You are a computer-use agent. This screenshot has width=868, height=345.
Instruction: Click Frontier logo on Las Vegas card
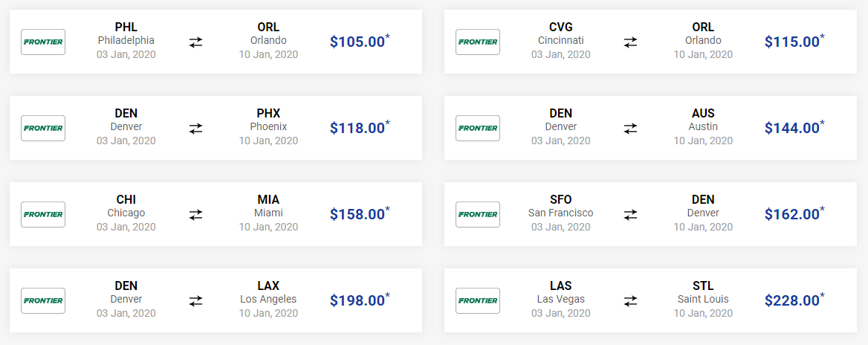click(478, 301)
